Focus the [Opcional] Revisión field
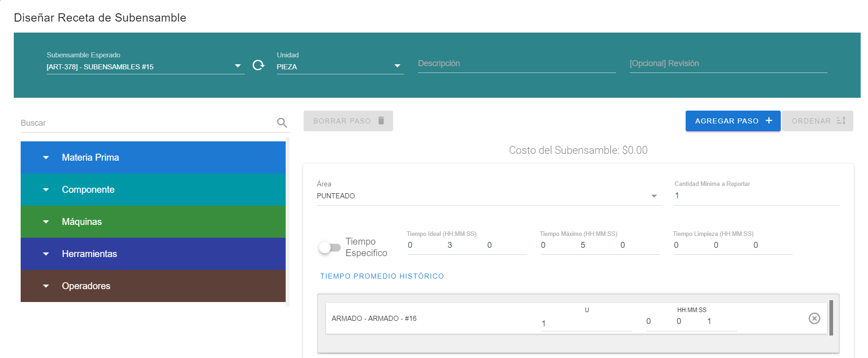 pyautogui.click(x=728, y=64)
